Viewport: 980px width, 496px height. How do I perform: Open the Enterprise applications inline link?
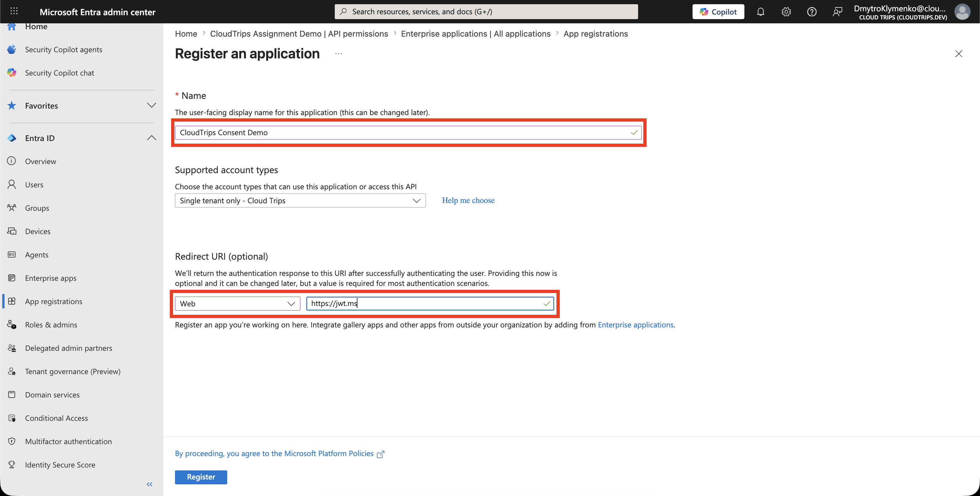click(635, 325)
